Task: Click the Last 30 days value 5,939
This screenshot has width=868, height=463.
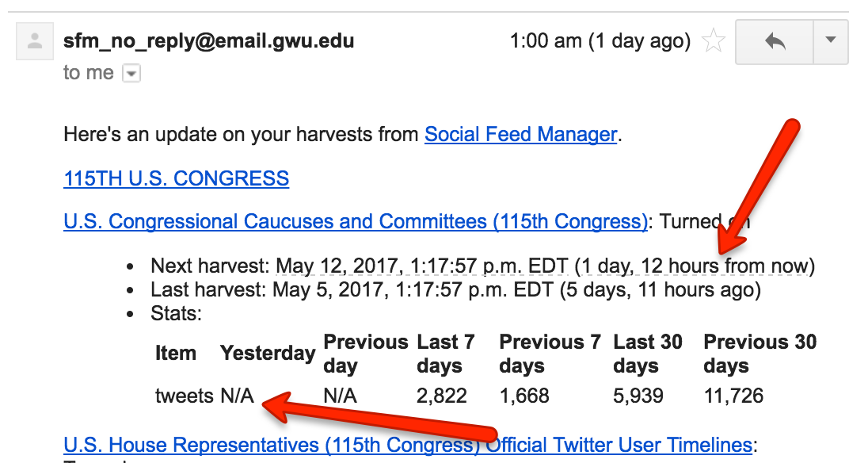Action: [638, 396]
